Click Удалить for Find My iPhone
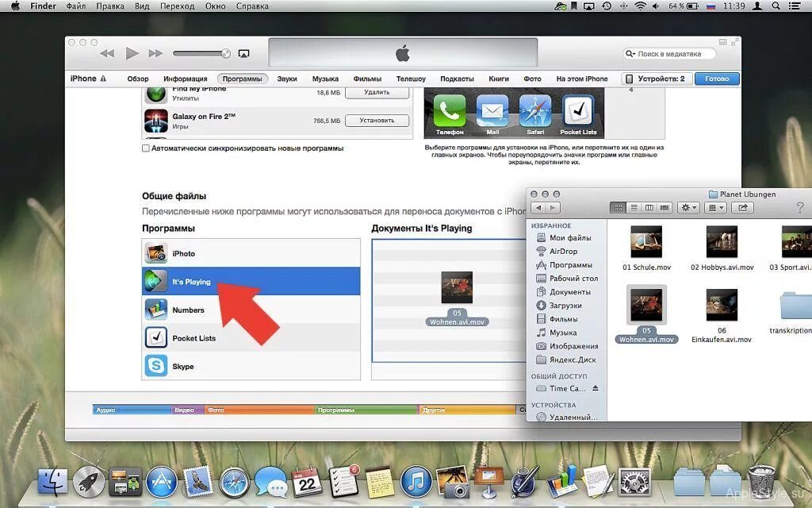 point(377,92)
